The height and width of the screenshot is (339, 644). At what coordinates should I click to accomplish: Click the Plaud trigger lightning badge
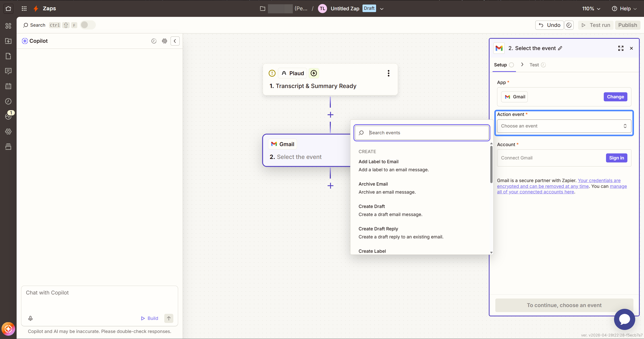314,73
